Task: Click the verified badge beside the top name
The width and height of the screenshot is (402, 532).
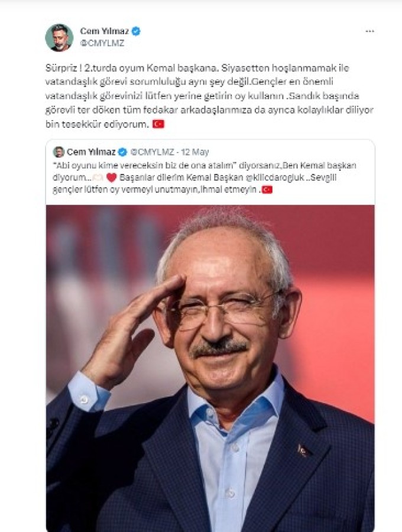Action: 136,31
